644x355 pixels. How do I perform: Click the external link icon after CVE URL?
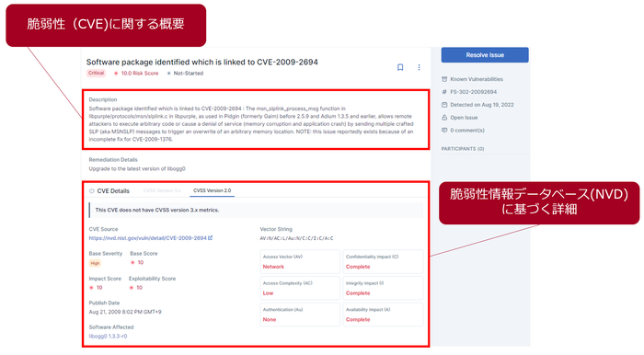211,237
